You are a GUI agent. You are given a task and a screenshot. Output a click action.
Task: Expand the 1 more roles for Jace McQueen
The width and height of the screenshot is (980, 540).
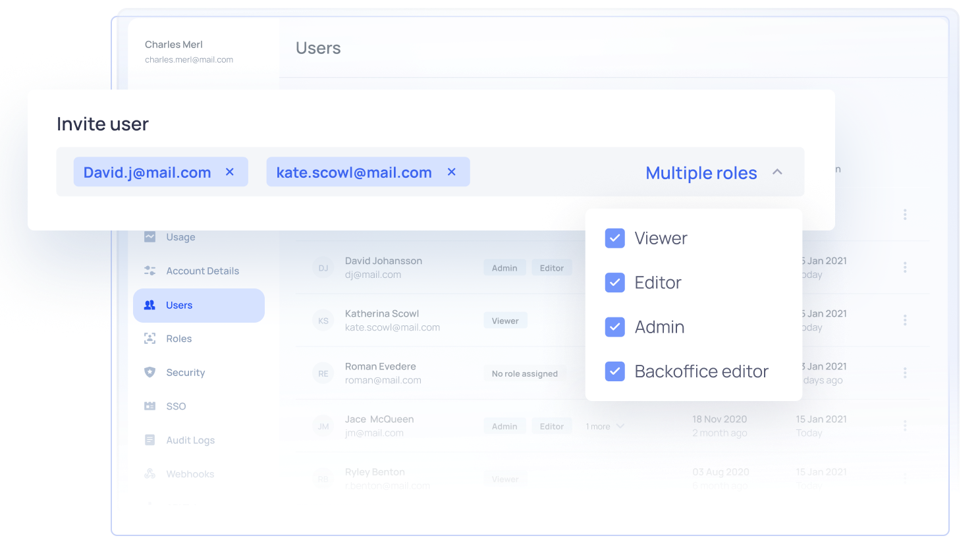[x=605, y=427]
